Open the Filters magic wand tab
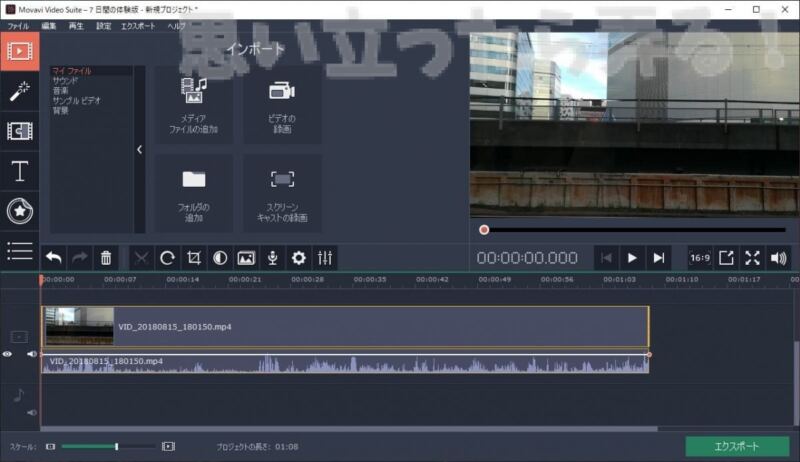Image resolution: width=800 pixels, height=462 pixels. tap(19, 91)
